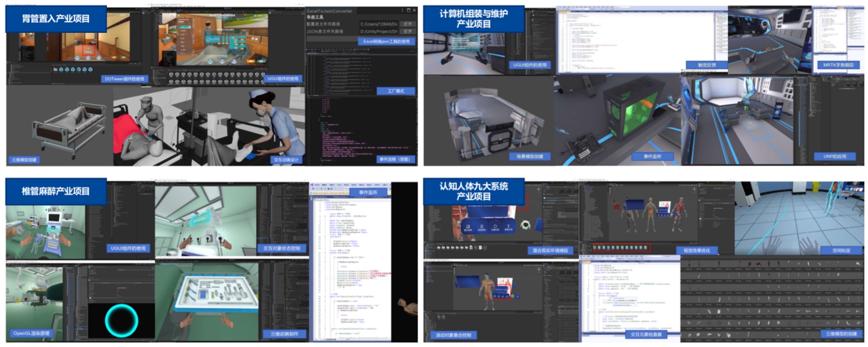The width and height of the screenshot is (868, 347).
Task: Click the 交互动画设计 caption
Action: pyautogui.click(x=286, y=160)
